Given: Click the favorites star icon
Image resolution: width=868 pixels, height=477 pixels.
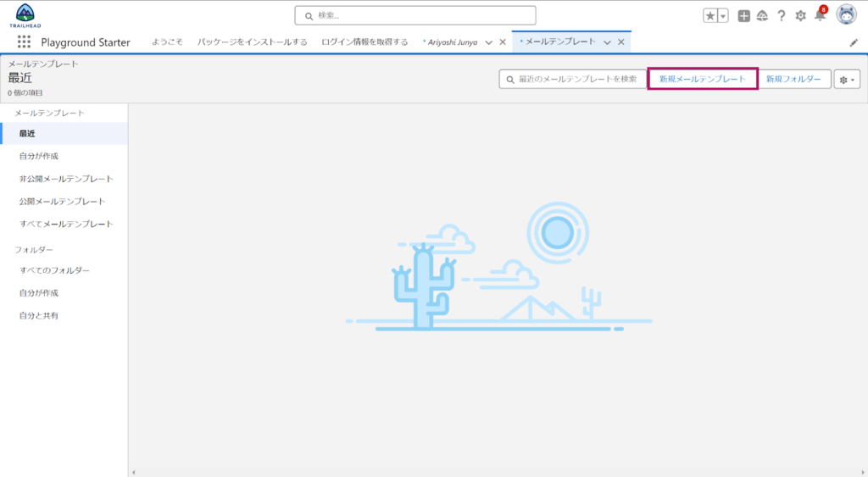Looking at the screenshot, I should pos(710,16).
